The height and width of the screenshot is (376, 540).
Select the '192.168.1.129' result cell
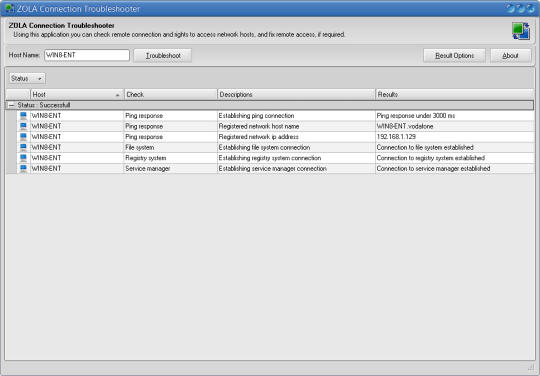tap(455, 137)
